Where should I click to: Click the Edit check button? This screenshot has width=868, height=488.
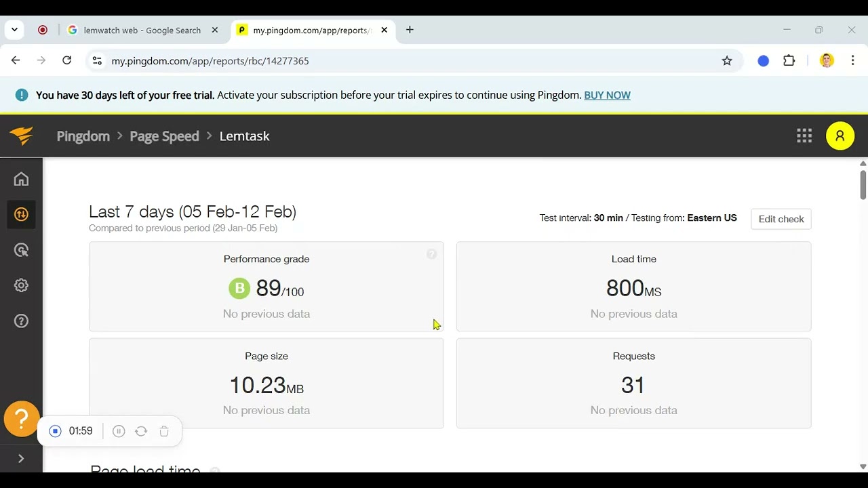781,219
